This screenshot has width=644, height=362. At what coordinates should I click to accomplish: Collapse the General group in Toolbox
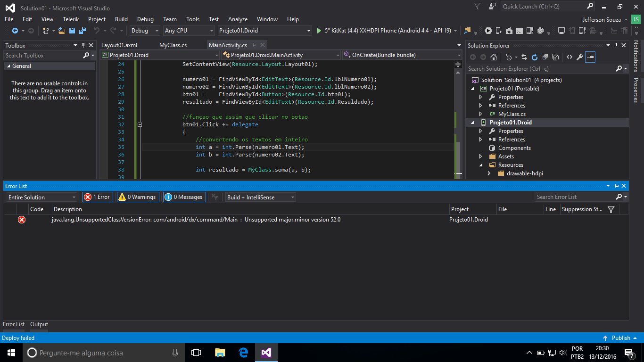pos(8,66)
